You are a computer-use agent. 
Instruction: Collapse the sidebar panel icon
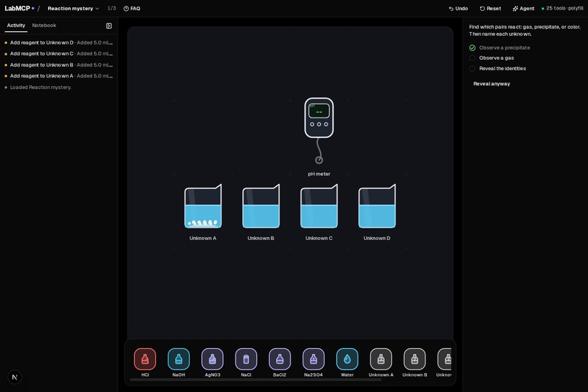109,26
